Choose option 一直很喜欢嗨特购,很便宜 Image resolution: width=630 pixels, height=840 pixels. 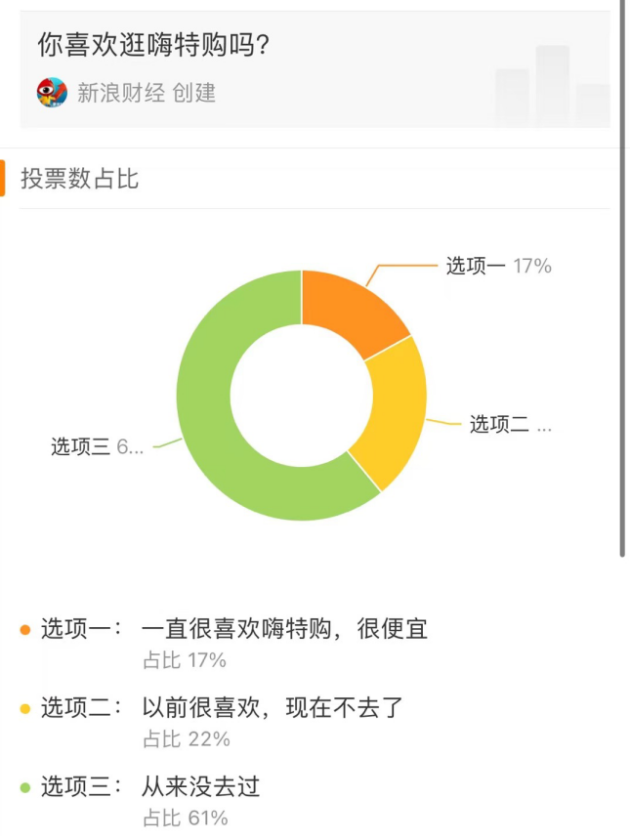pos(284,629)
